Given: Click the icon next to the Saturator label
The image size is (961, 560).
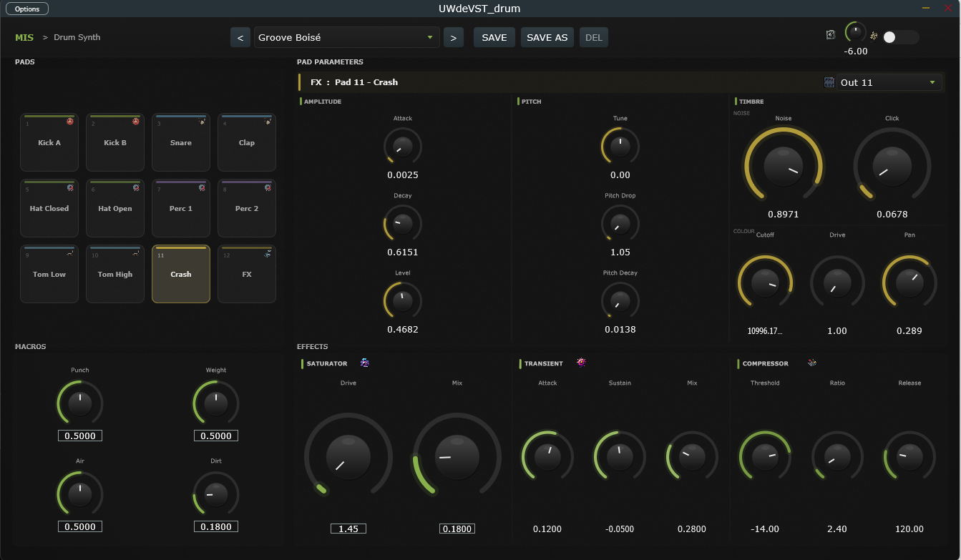Looking at the screenshot, I should tap(365, 363).
